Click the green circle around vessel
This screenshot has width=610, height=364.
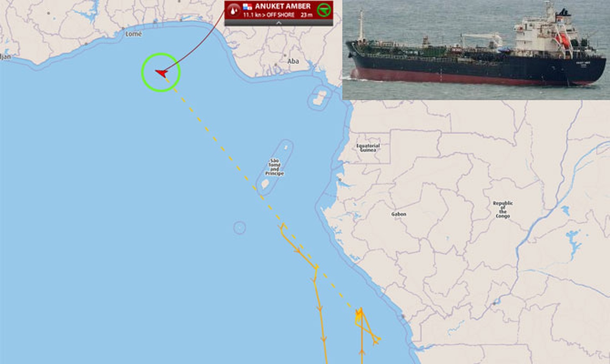click(x=161, y=72)
